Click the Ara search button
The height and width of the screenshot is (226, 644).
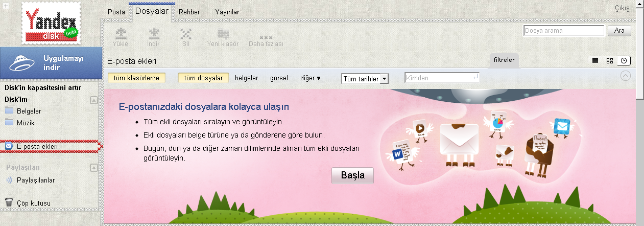(x=619, y=31)
